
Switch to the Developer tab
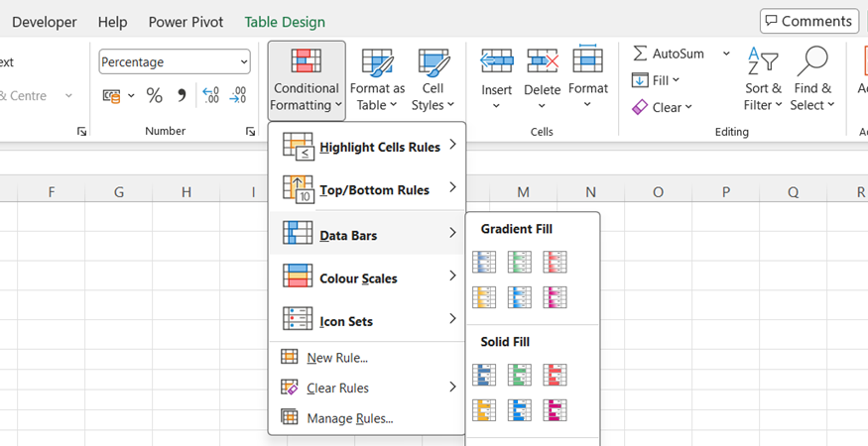(45, 22)
